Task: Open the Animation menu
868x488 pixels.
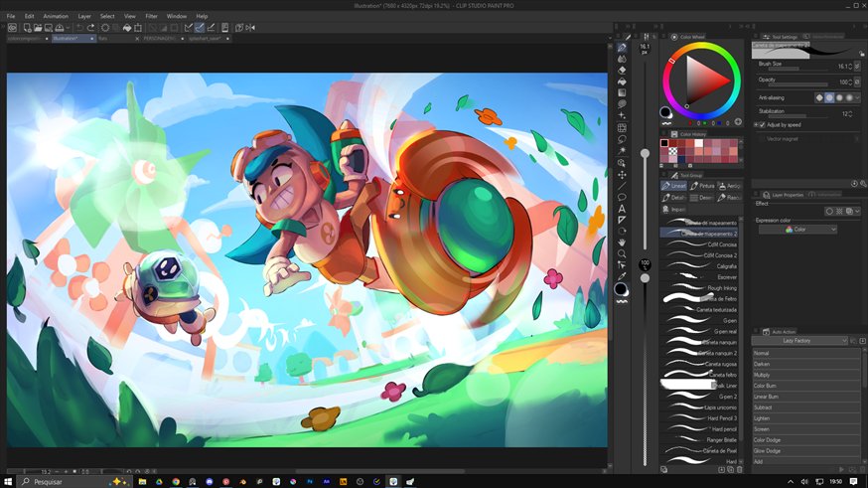Action: point(56,16)
